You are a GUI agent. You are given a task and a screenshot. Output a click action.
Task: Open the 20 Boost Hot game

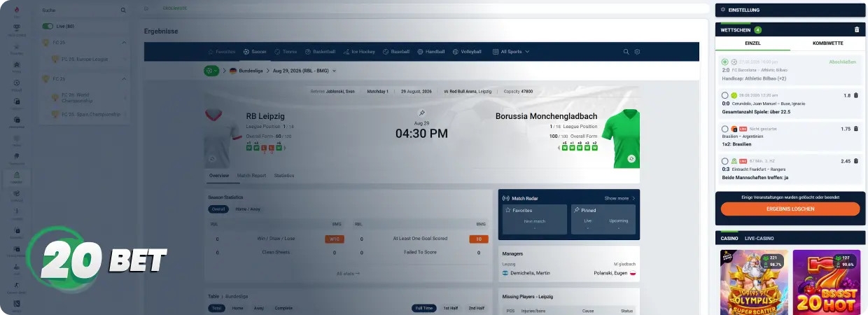click(x=827, y=282)
